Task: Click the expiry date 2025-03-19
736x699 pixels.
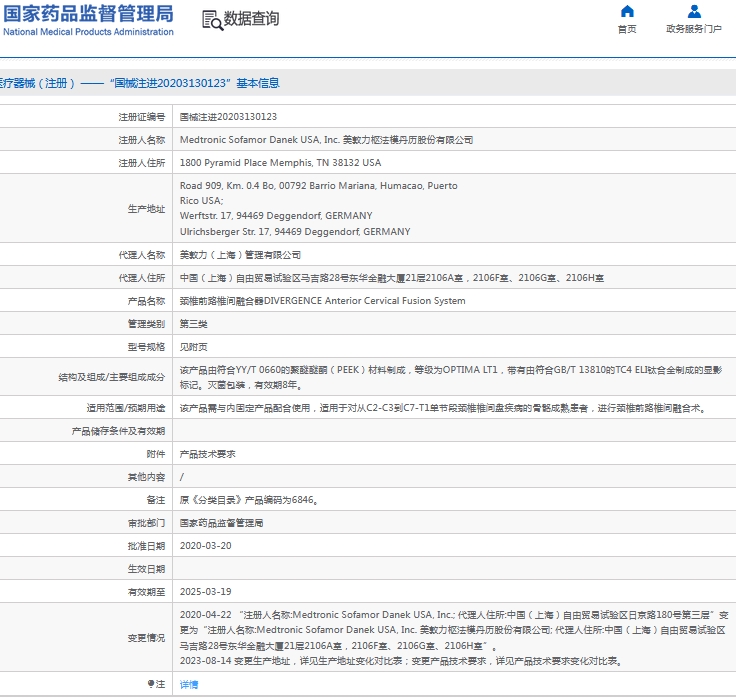Action: [x=205, y=592]
